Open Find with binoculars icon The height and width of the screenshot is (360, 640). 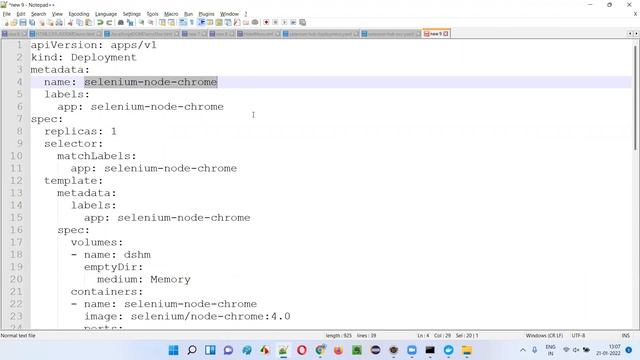tap(121, 22)
